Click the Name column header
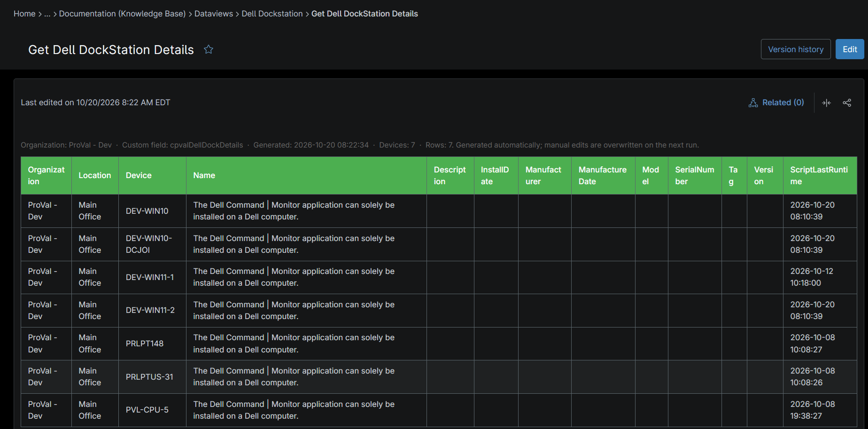This screenshot has height=429, width=868. pyautogui.click(x=306, y=176)
